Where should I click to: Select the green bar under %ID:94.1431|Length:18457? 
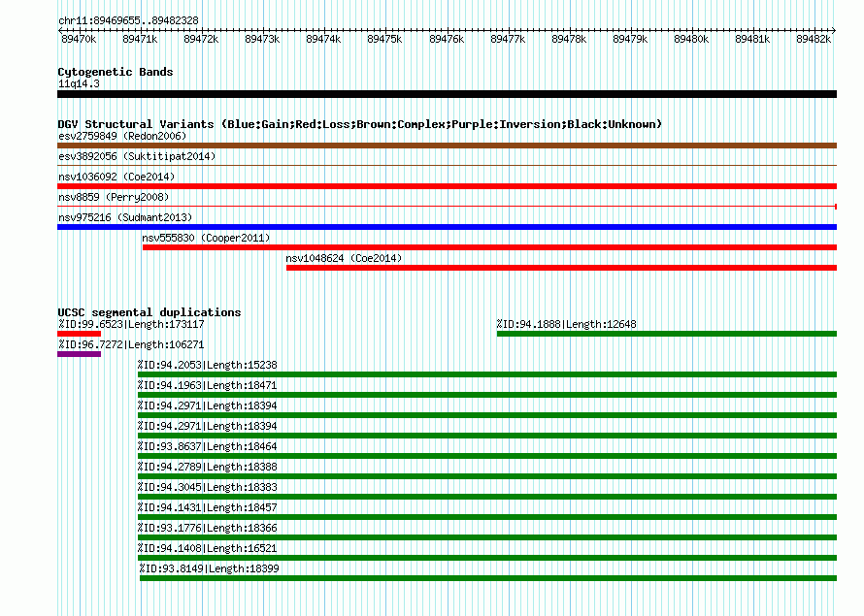point(487,517)
